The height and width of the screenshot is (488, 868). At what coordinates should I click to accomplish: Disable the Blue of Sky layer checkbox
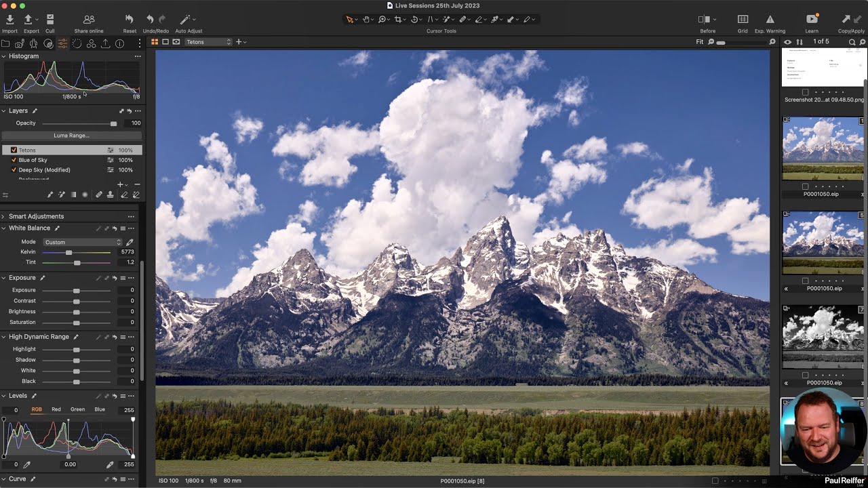(x=14, y=160)
